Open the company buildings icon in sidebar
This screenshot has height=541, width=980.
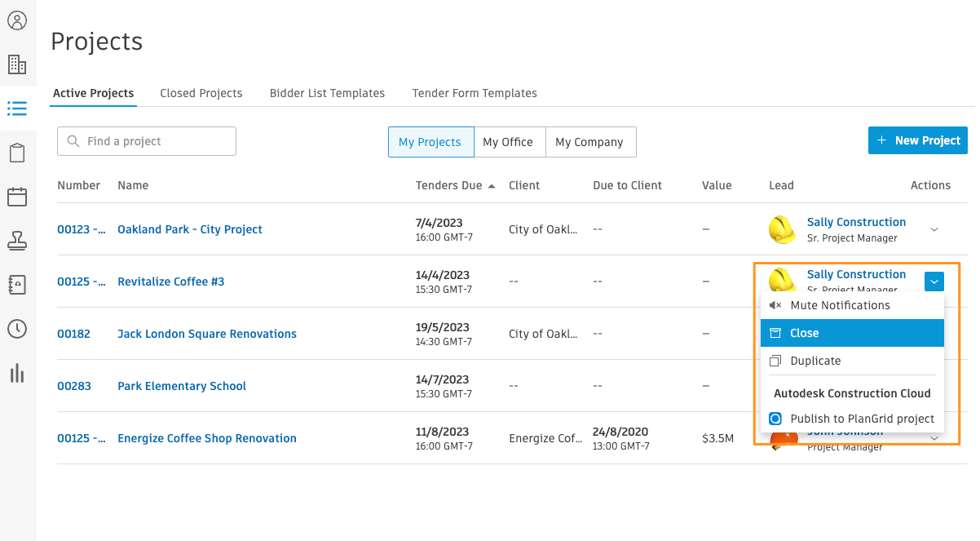click(17, 64)
